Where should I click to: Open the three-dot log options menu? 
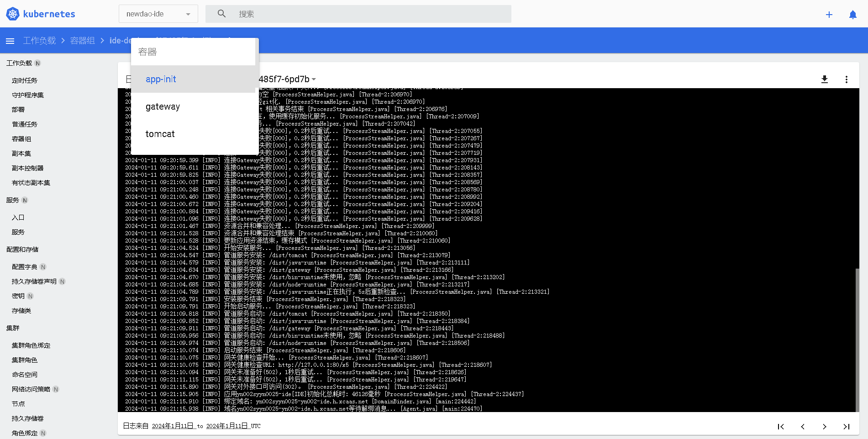(x=846, y=79)
